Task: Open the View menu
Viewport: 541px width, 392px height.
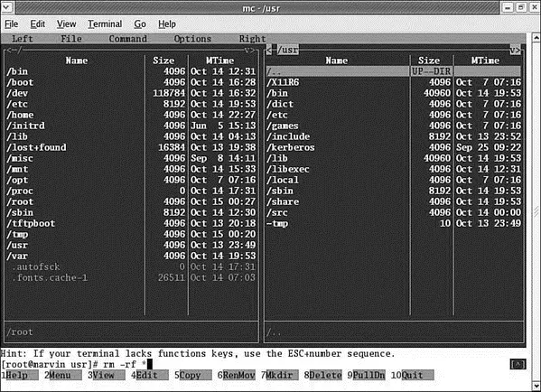Action: [66, 24]
